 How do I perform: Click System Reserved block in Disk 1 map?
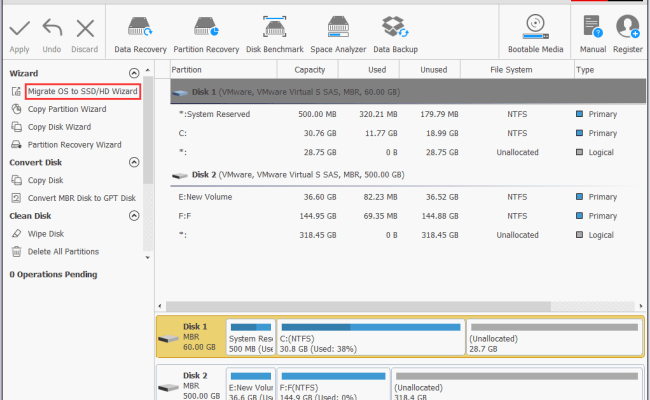[251, 337]
